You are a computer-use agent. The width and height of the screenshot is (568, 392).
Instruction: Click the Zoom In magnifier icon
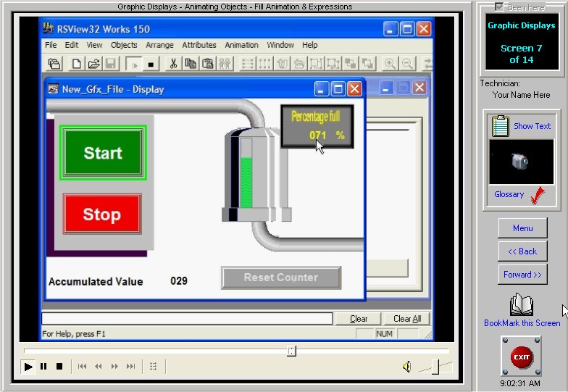click(x=390, y=64)
